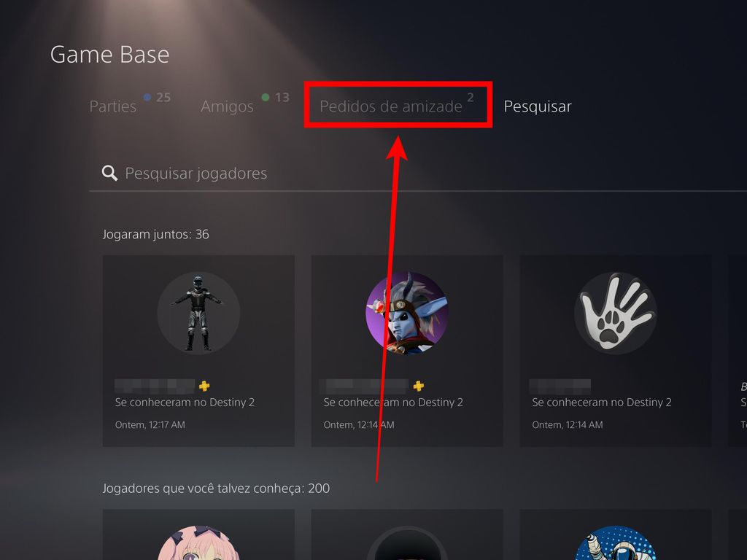Switch to the Parties tab

(113, 106)
